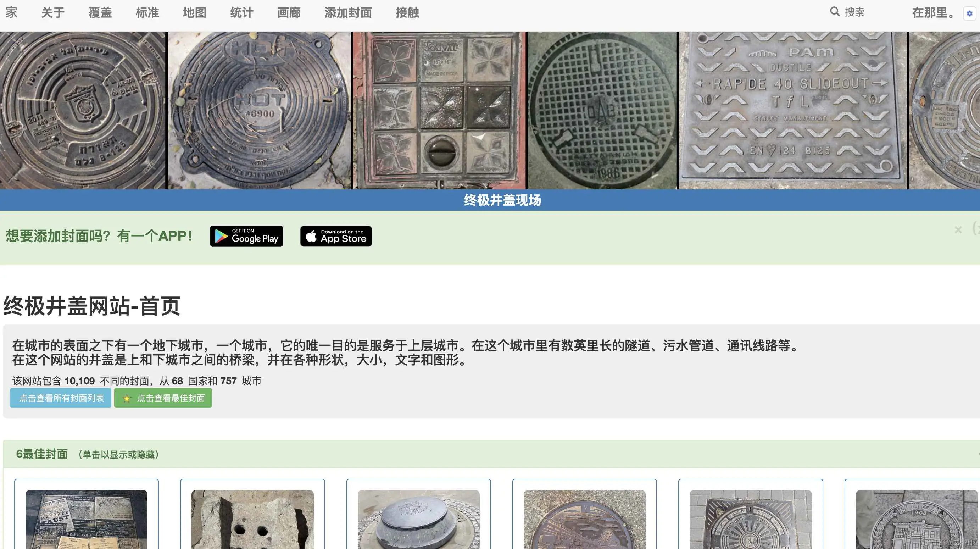980x549 pixels.
Task: Open the 画廊 navigation item
Action: pyautogui.click(x=289, y=13)
